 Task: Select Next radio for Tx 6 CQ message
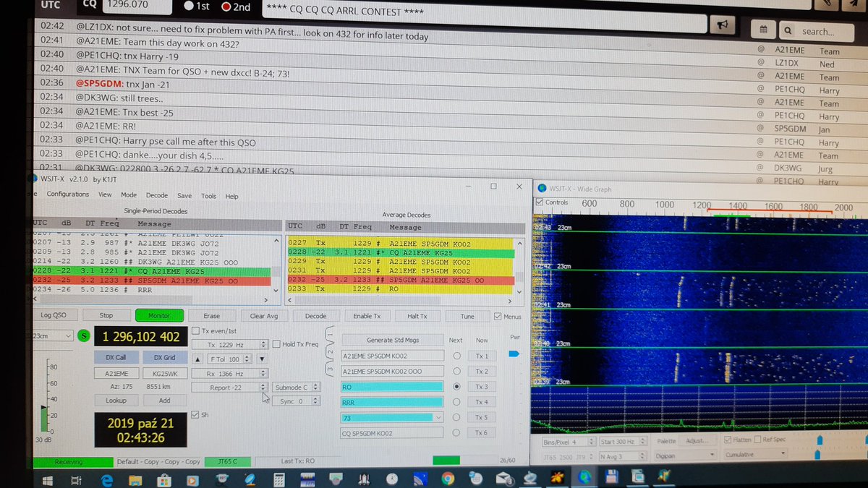tap(456, 433)
